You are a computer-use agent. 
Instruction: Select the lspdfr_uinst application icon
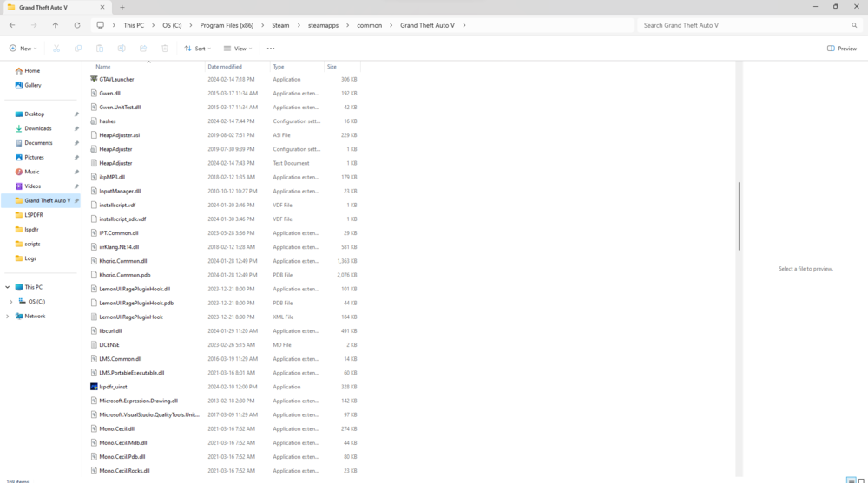click(x=94, y=387)
